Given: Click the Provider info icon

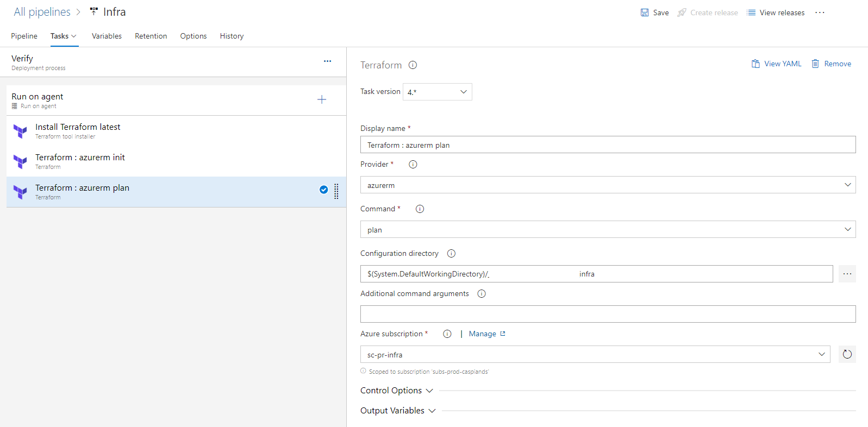Looking at the screenshot, I should (413, 164).
